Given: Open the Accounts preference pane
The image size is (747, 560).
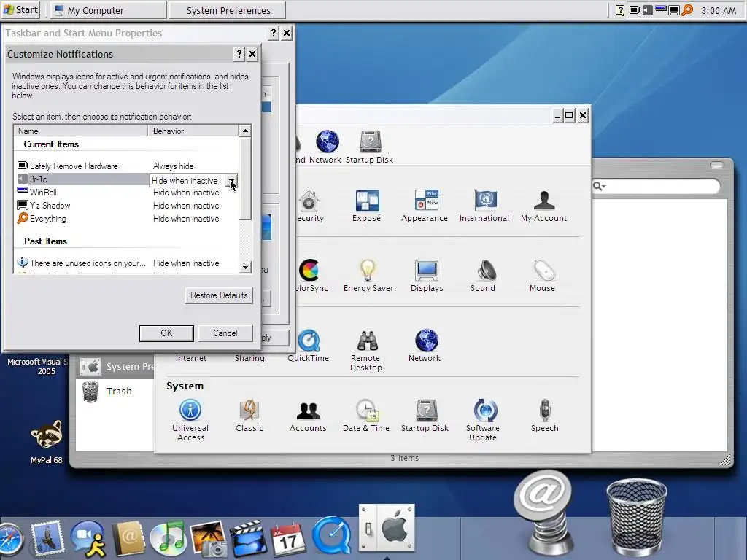Looking at the screenshot, I should pyautogui.click(x=309, y=416).
